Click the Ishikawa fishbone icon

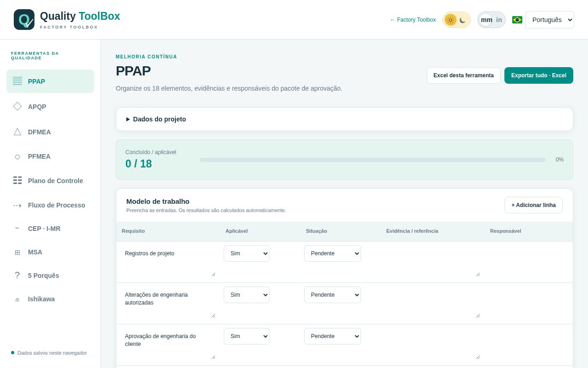pyautogui.click(x=17, y=299)
